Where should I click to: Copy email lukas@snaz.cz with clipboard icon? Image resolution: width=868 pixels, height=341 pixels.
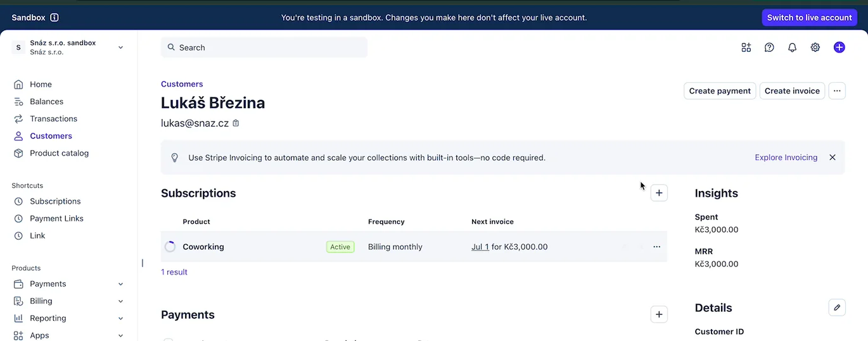[x=236, y=123]
